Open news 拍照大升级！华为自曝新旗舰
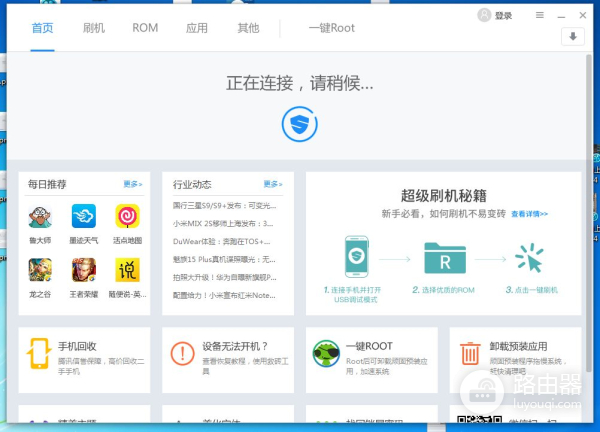The image size is (600, 432). 225,277
